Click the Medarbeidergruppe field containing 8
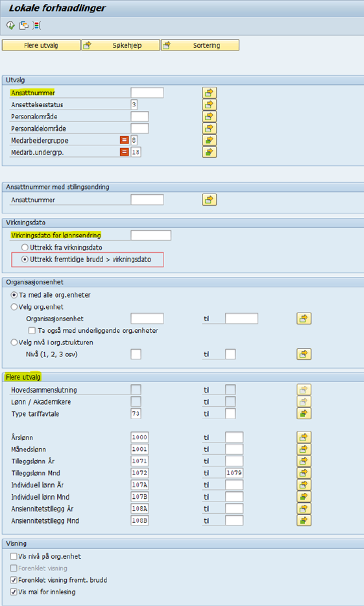 [x=134, y=140]
